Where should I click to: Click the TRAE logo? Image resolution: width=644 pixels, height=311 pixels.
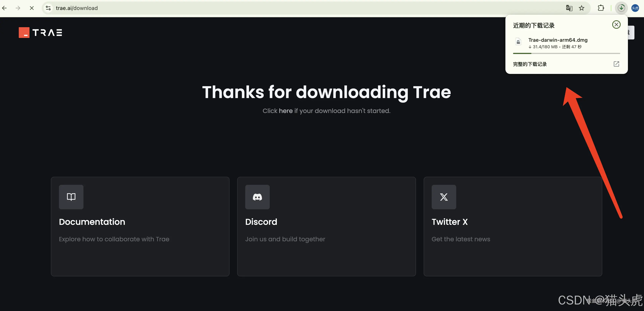41,33
